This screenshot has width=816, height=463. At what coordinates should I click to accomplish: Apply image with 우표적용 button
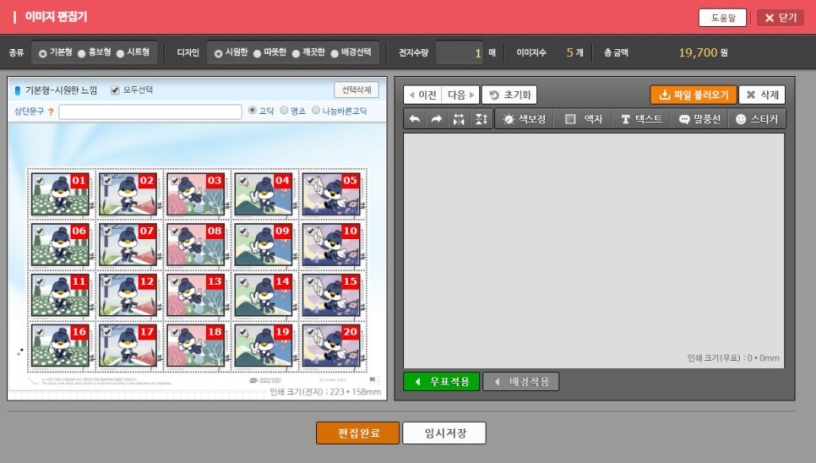pos(441,381)
